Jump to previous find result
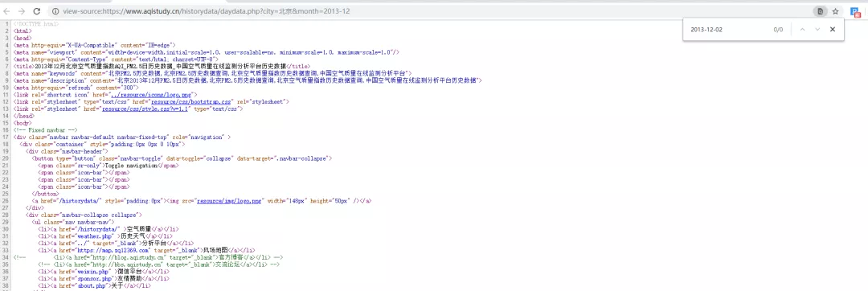Image resolution: width=868 pixels, height=291 pixels. [802, 29]
